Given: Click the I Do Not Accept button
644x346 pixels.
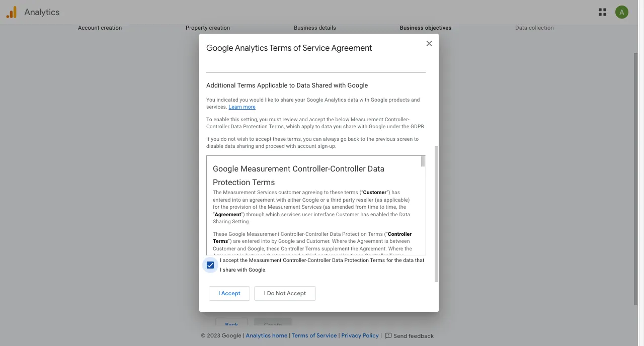Looking at the screenshot, I should click(285, 293).
